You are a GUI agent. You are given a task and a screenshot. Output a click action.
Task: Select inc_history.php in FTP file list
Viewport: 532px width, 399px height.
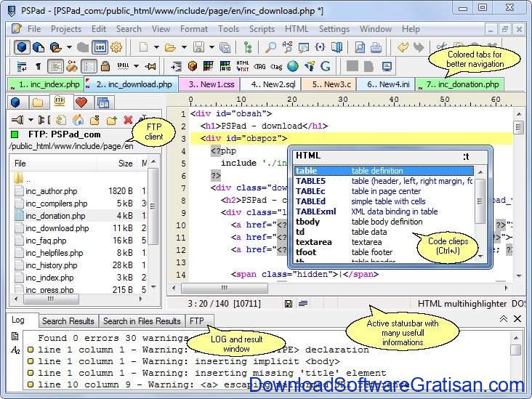click(51, 265)
